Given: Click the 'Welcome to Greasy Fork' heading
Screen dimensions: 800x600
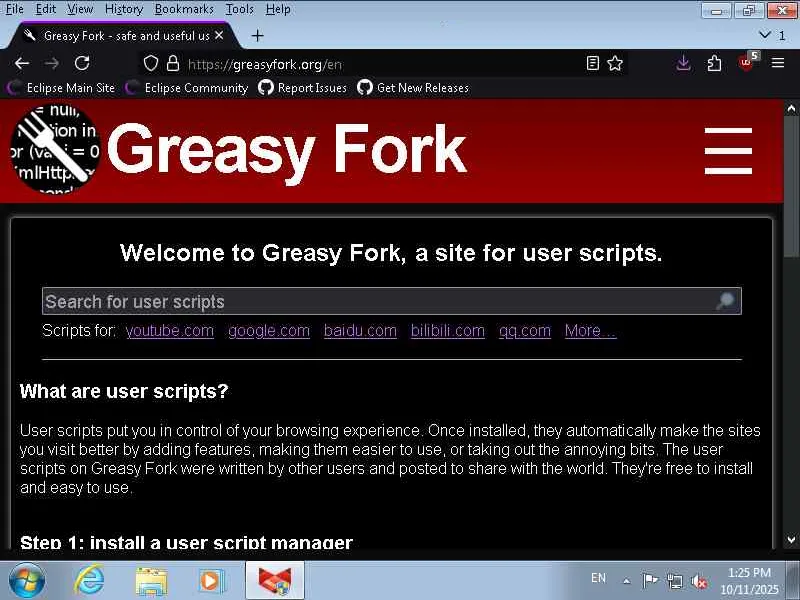Looking at the screenshot, I should pyautogui.click(x=391, y=253).
